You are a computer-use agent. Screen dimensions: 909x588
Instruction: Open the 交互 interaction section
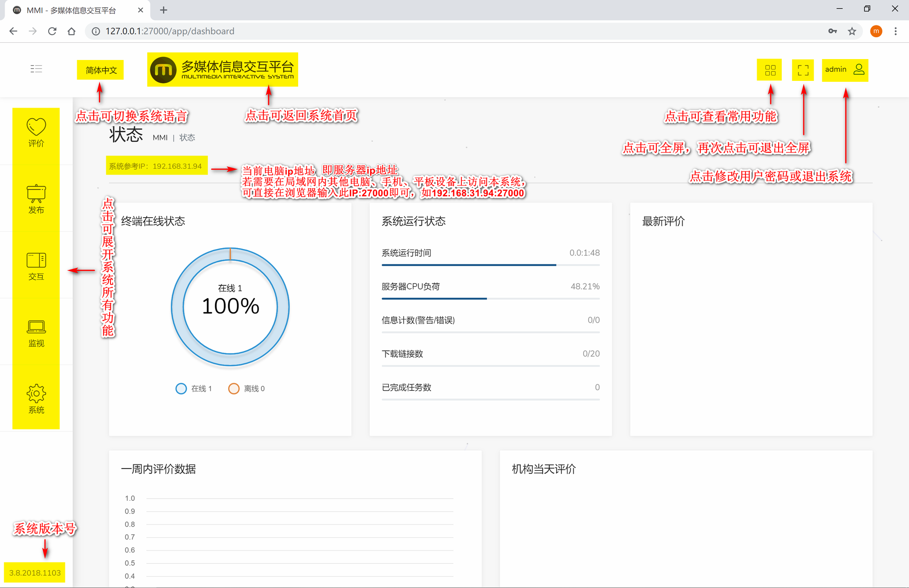(x=36, y=266)
